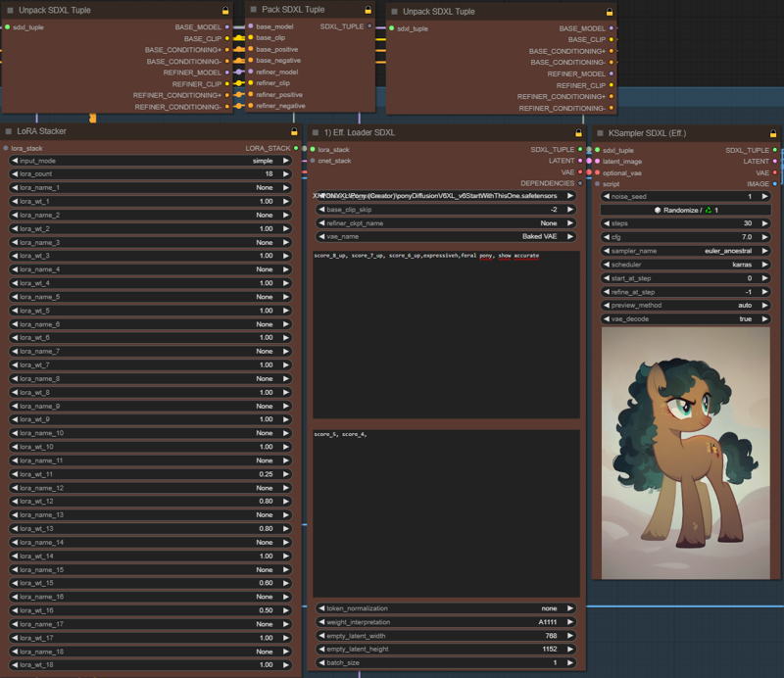Select the script input port on KSampler SDXL
This screenshot has height=678, width=784.
[x=597, y=184]
